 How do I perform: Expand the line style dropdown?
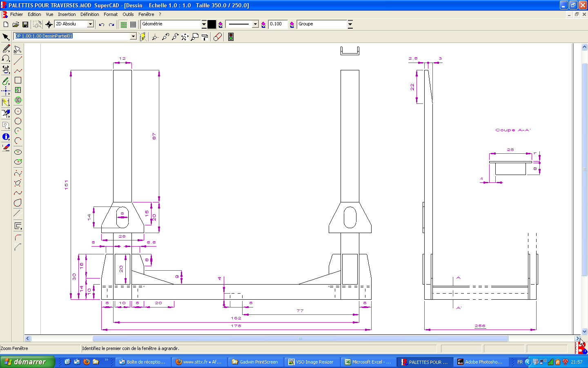coord(255,24)
